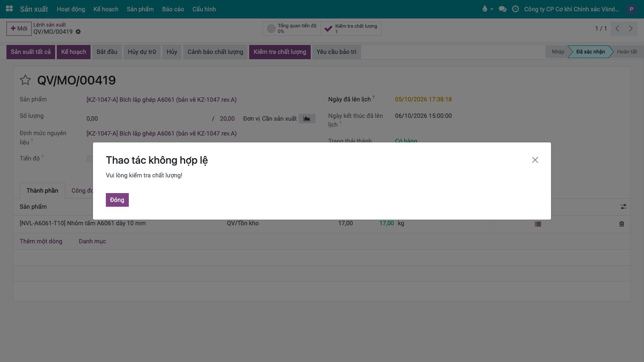Close the error dialog with the X

coord(535,160)
